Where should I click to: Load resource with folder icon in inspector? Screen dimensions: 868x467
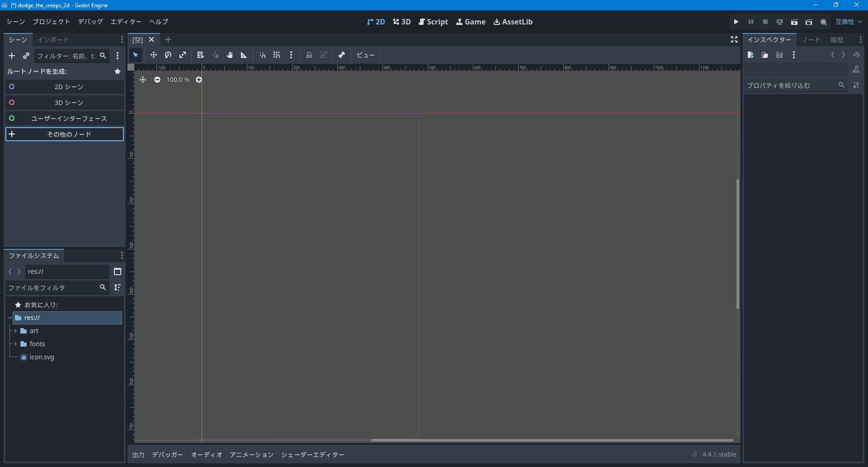[x=765, y=55]
